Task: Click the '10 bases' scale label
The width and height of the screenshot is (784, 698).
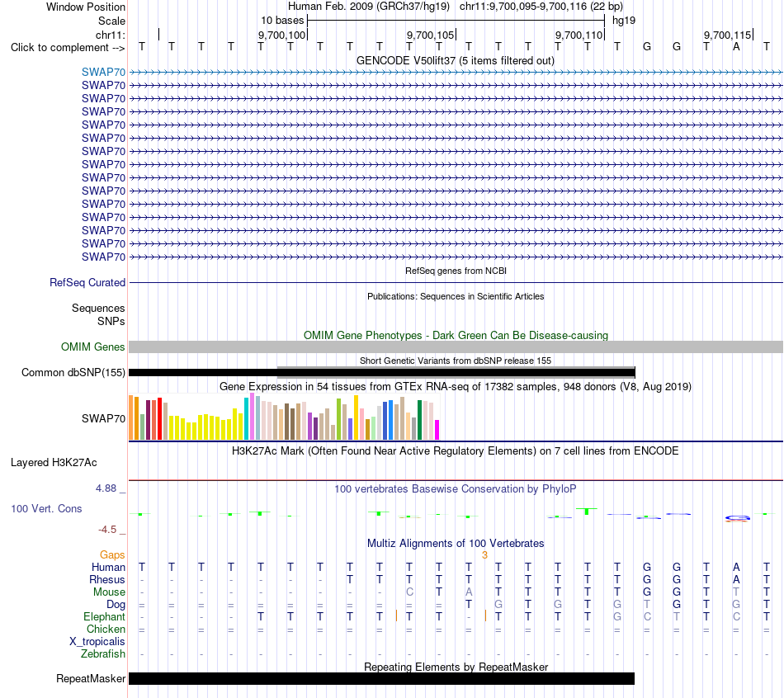Action: 282,21
